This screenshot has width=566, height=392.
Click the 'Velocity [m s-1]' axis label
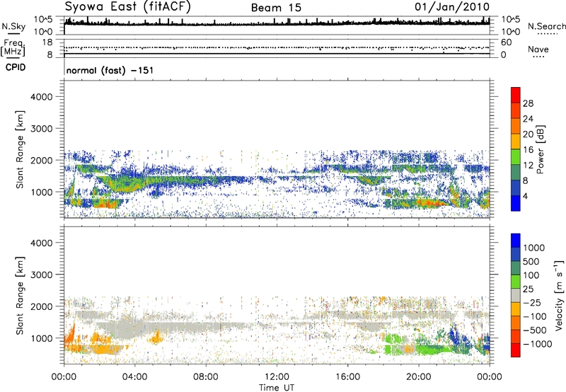(x=559, y=295)
